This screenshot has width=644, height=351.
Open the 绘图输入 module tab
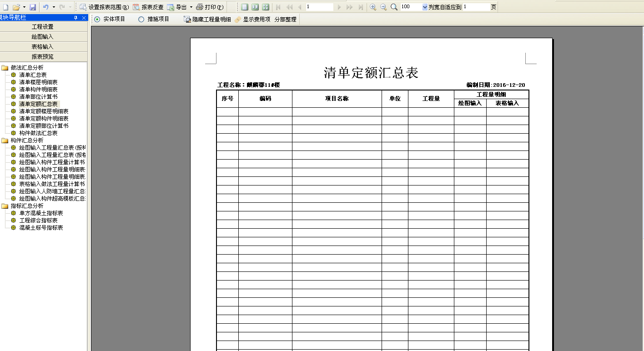[x=43, y=37]
